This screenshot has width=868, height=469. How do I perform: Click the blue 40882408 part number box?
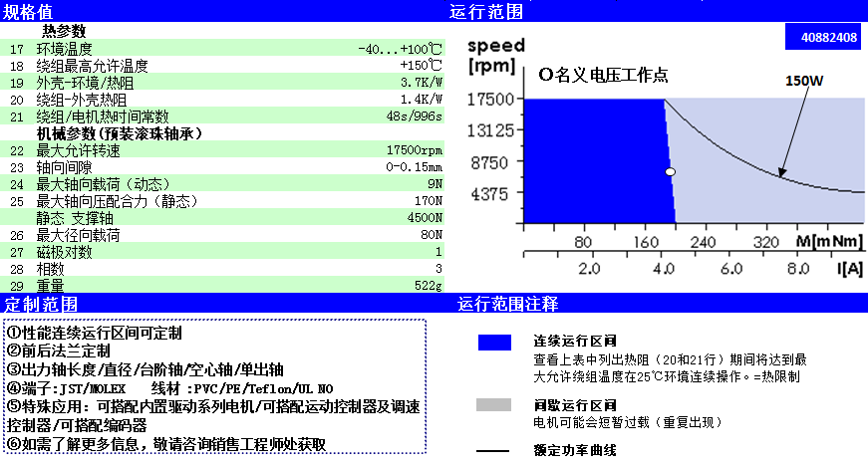coord(822,39)
